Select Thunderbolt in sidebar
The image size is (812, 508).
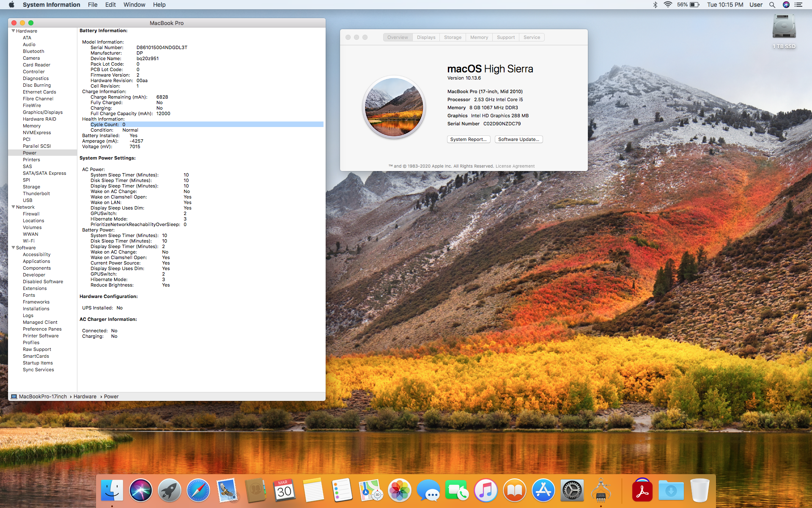36,193
